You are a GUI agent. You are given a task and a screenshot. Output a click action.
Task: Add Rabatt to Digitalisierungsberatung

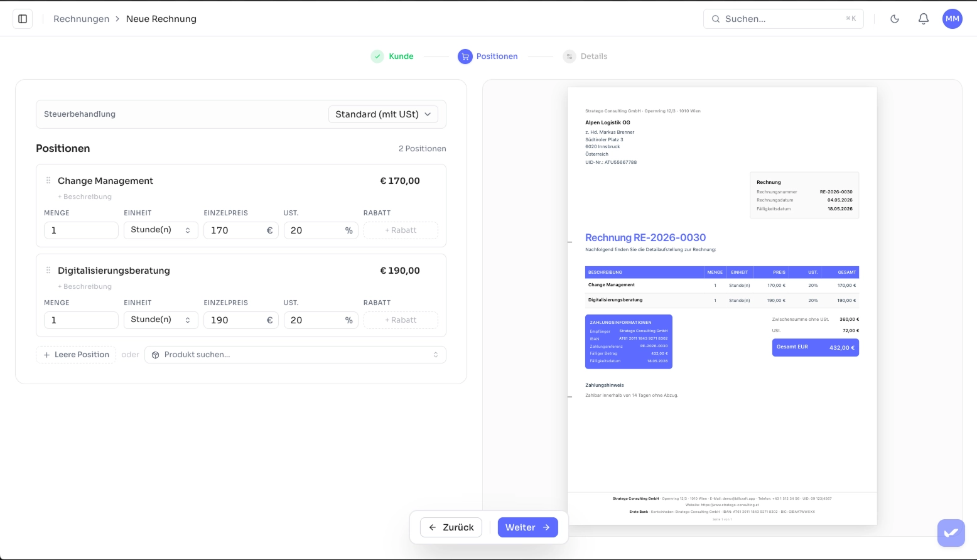point(401,320)
